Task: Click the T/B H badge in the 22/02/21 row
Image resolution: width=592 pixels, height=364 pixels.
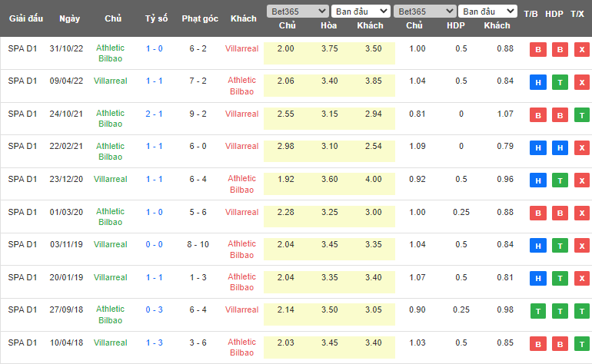Action: (x=538, y=148)
